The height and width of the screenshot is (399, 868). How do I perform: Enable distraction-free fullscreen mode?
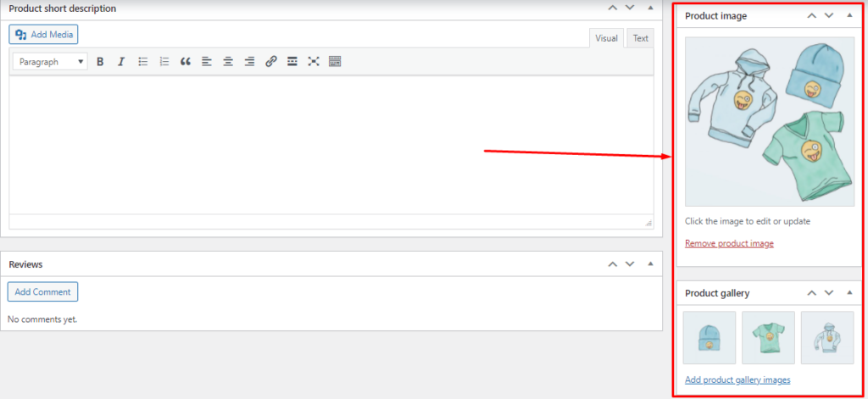pyautogui.click(x=314, y=62)
